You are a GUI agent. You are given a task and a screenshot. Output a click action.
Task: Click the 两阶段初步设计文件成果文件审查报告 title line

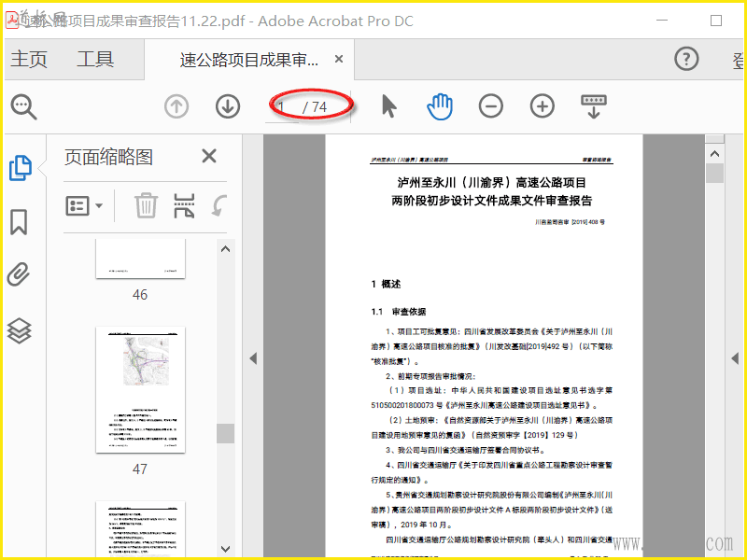492,201
